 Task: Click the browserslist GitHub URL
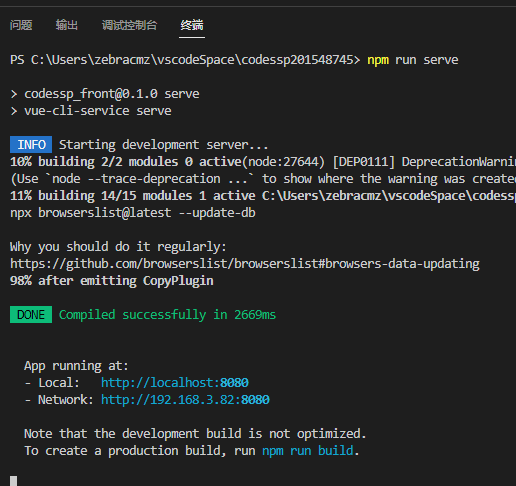point(245,264)
